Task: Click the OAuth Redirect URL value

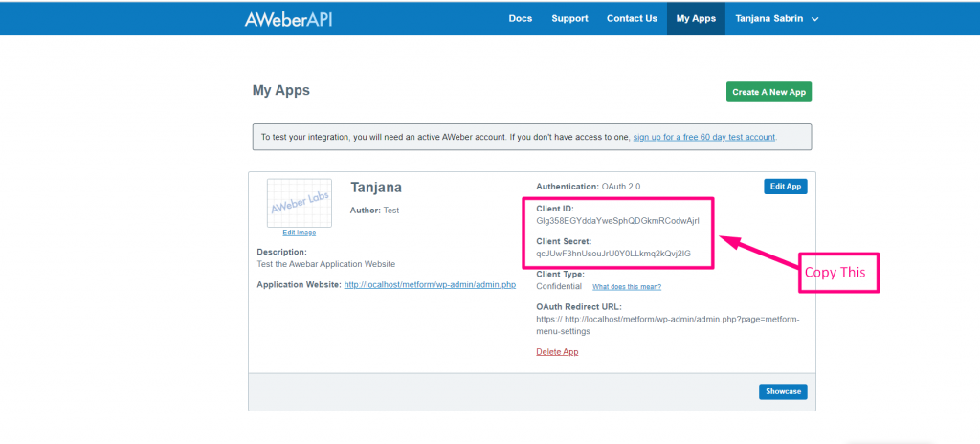Action: pos(667,325)
